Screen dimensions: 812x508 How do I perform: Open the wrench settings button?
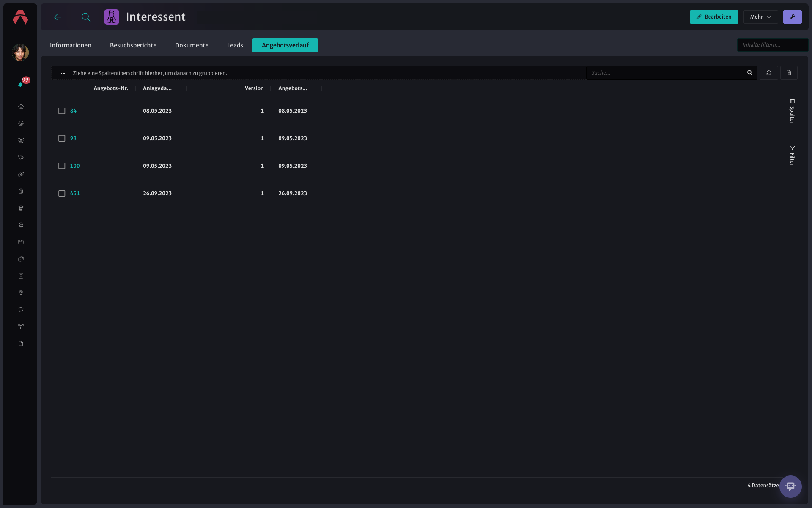point(792,17)
